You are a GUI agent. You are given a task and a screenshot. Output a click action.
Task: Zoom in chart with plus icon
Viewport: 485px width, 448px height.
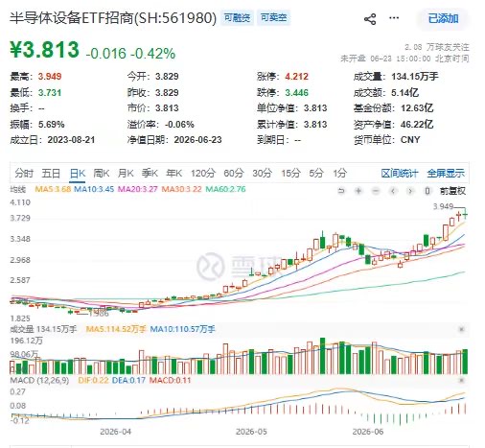tap(358, 191)
